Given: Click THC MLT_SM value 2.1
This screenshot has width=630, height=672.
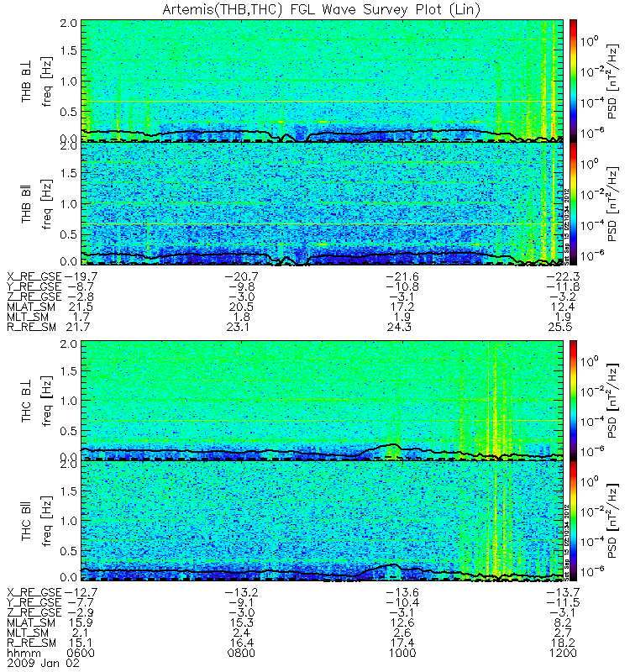Looking at the screenshot, I should [81, 633].
